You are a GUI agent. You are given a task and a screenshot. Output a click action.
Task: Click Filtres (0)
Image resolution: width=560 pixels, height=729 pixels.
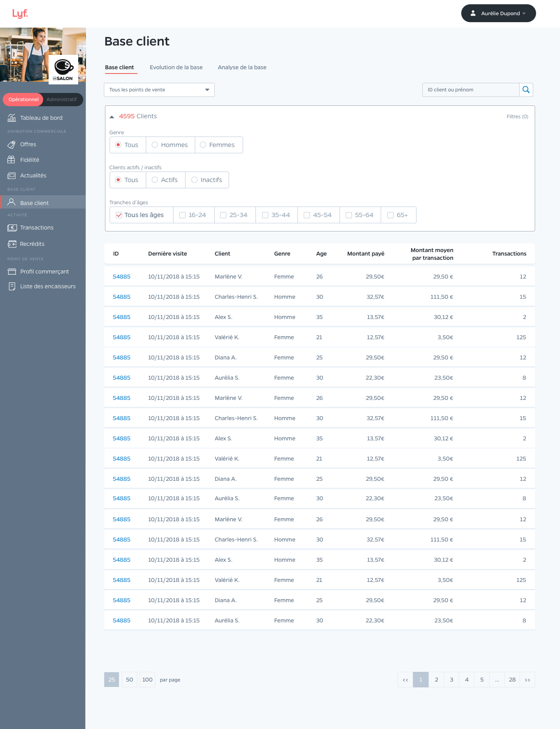(x=517, y=117)
